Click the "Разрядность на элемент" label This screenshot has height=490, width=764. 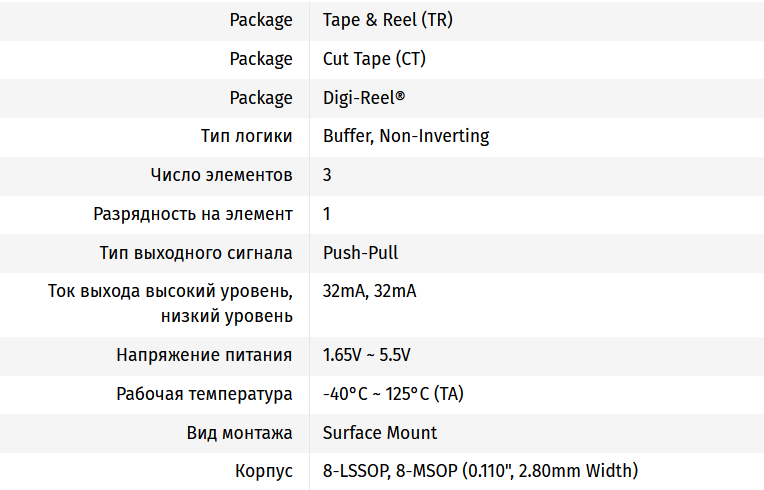click(193, 214)
